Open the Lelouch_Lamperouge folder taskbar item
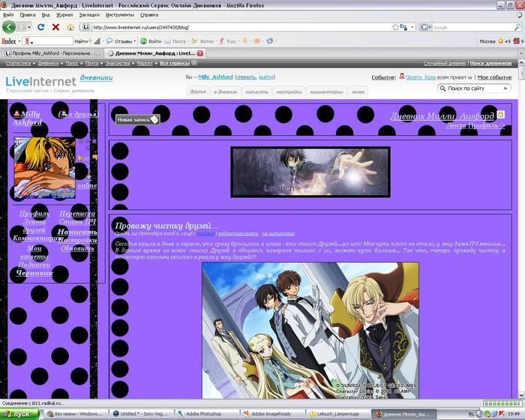Image resolution: width=525 pixels, height=420 pixels. click(337, 414)
